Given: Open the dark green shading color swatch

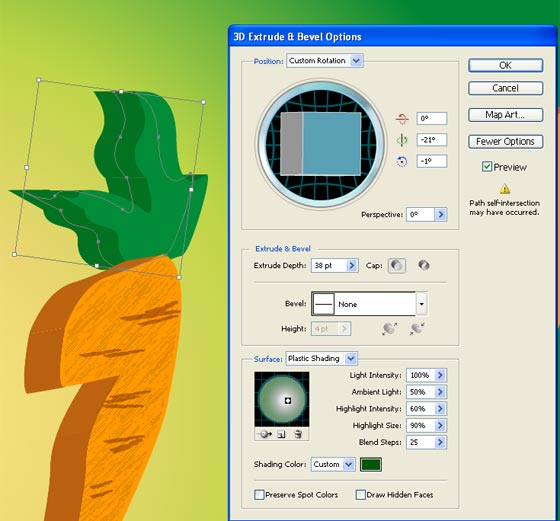Looking at the screenshot, I should point(371,464).
